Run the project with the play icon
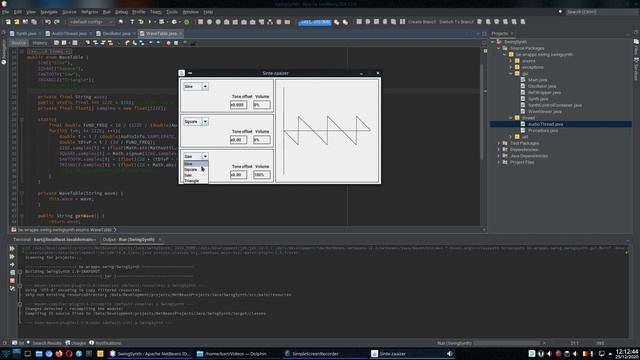The height and width of the screenshot is (360, 640). coord(150,22)
